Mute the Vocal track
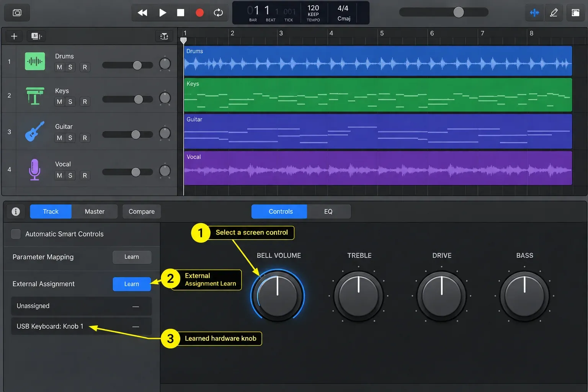 click(59, 175)
